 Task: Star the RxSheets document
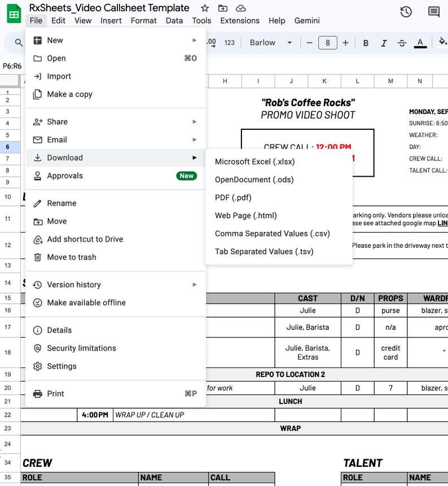tap(204, 8)
